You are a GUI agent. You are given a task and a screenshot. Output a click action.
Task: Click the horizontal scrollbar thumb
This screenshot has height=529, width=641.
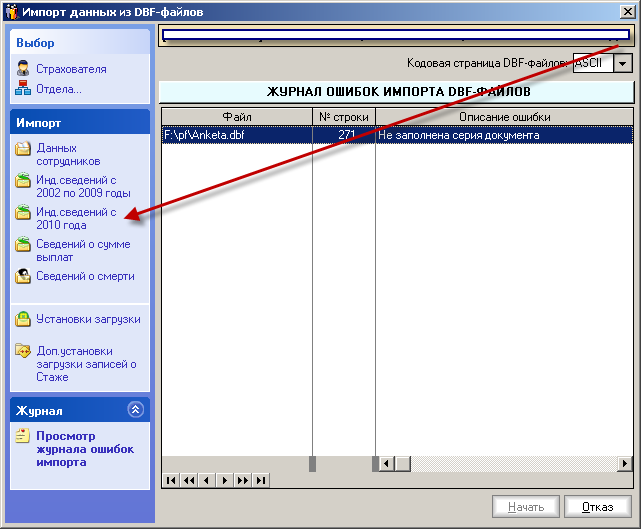click(x=403, y=464)
